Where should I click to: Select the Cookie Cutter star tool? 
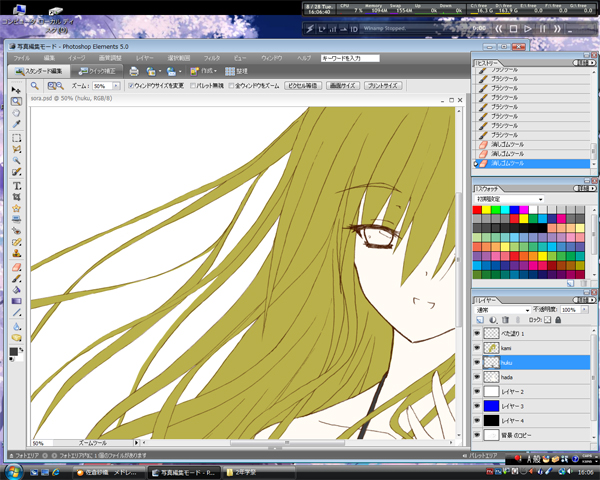[x=16, y=208]
